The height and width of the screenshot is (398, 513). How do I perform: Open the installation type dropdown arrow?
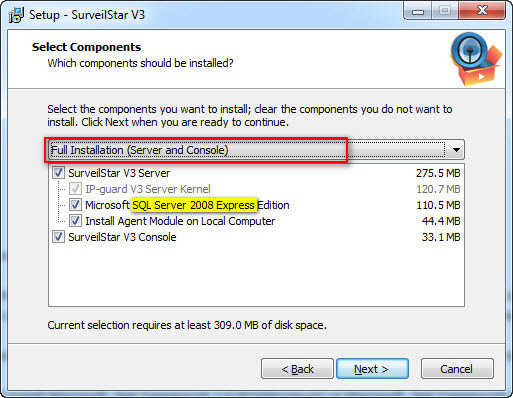456,150
